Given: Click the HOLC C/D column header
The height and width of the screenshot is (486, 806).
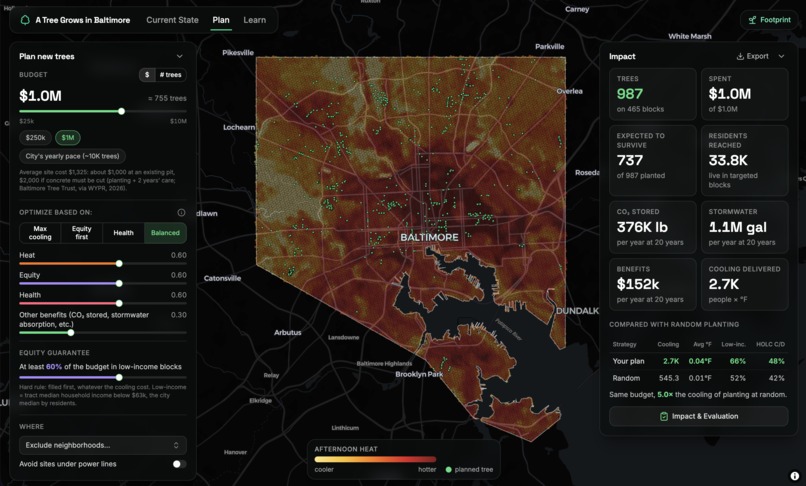Looking at the screenshot, I should (x=770, y=344).
